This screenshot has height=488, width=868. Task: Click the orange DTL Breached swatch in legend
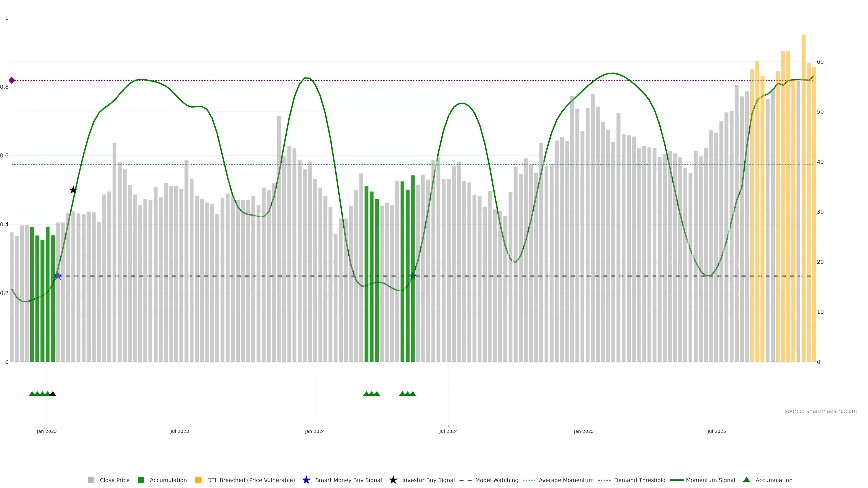[x=198, y=480]
